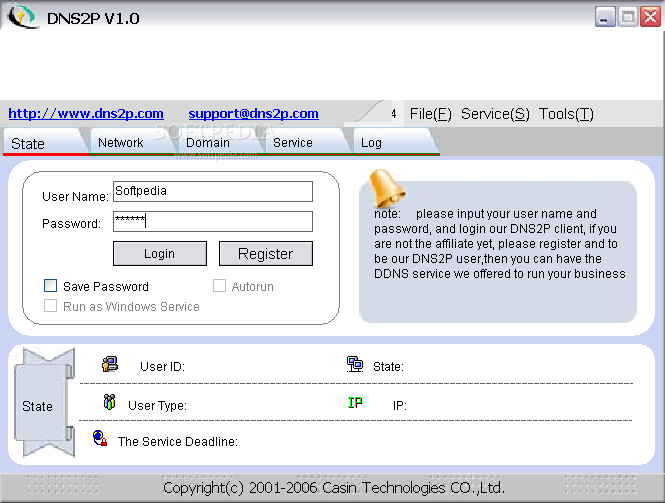Screen dimensions: 665x503
Task: Click the 'IP:' label text
Action: [x=400, y=405]
